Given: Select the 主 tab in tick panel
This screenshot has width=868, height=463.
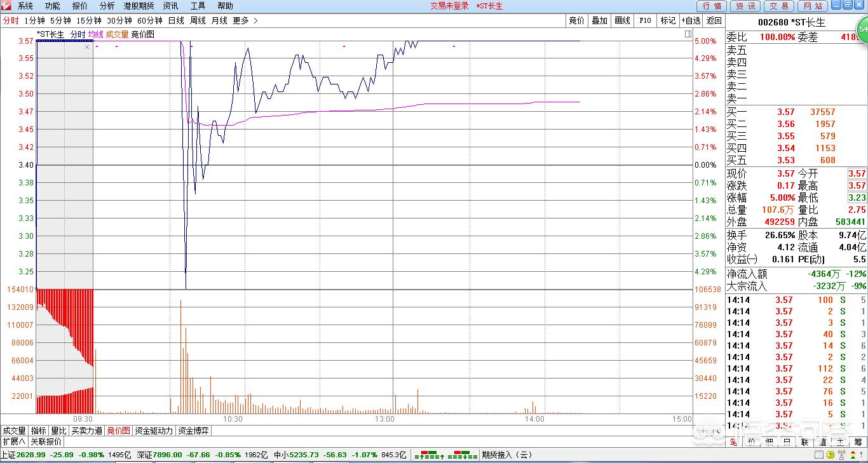Looking at the screenshot, I should [840, 442].
